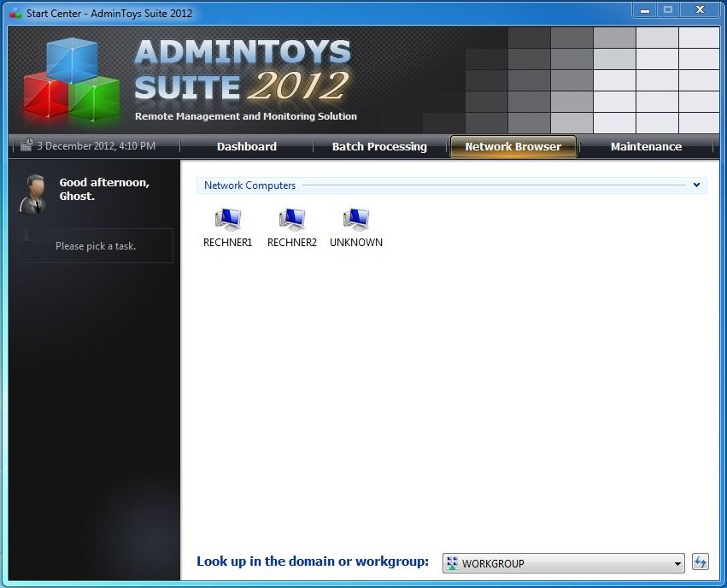Viewport: 727px width, 588px height.
Task: Click the refresh icon beside WORKGROUP
Action: pos(701,562)
